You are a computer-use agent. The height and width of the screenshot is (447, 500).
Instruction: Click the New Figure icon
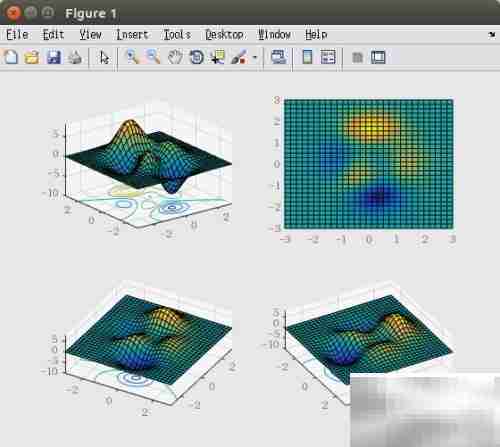point(11,57)
